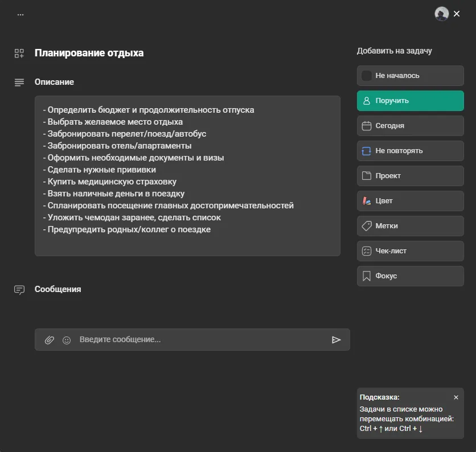This screenshot has width=476, height=452.
Task: Click the send message arrow icon
Action: pos(337,340)
